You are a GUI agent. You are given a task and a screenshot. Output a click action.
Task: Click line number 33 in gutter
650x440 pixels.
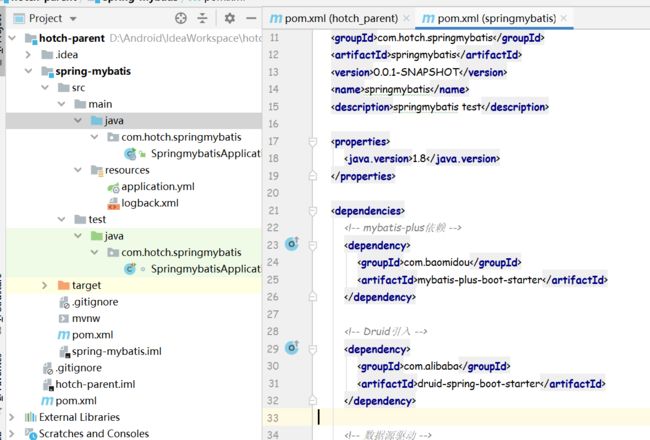point(273,418)
